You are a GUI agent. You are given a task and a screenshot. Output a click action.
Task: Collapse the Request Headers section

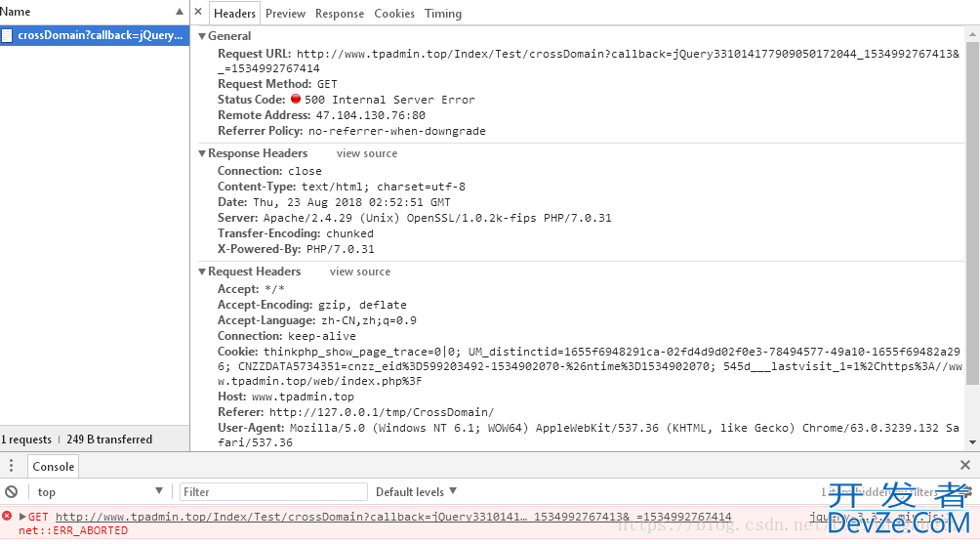click(x=202, y=272)
